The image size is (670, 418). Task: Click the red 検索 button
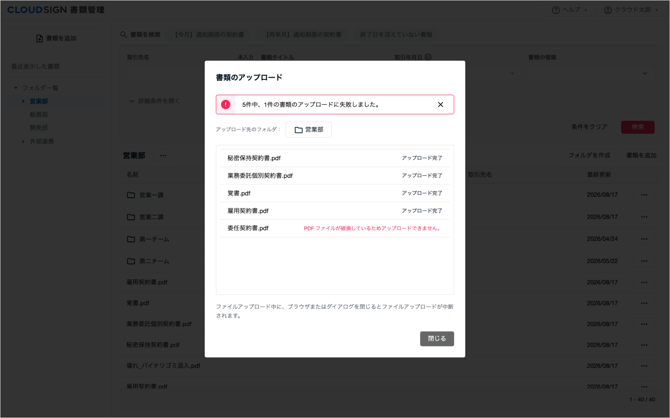(x=638, y=127)
